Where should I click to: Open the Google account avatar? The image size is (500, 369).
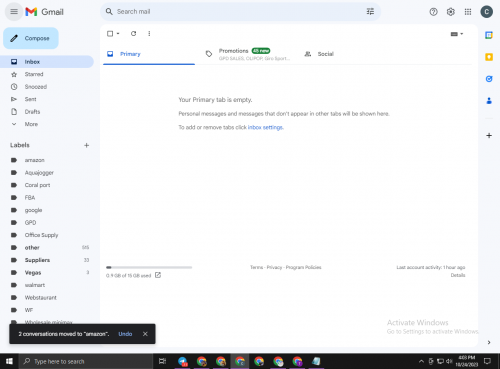(486, 12)
